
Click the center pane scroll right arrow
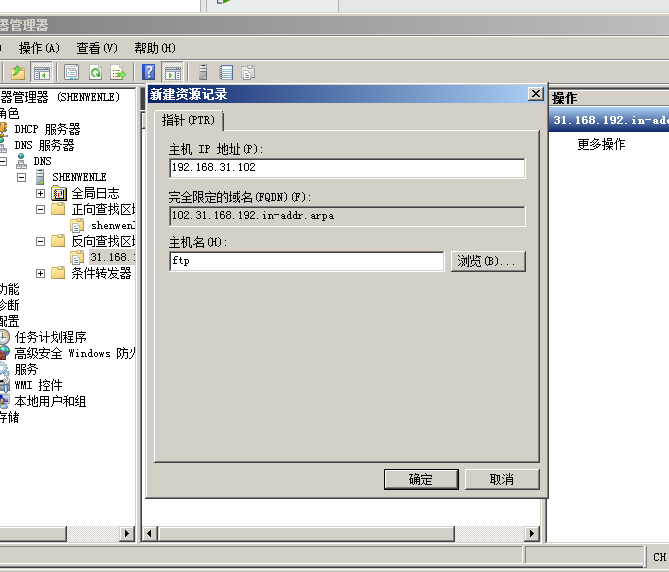pyautogui.click(x=532, y=533)
